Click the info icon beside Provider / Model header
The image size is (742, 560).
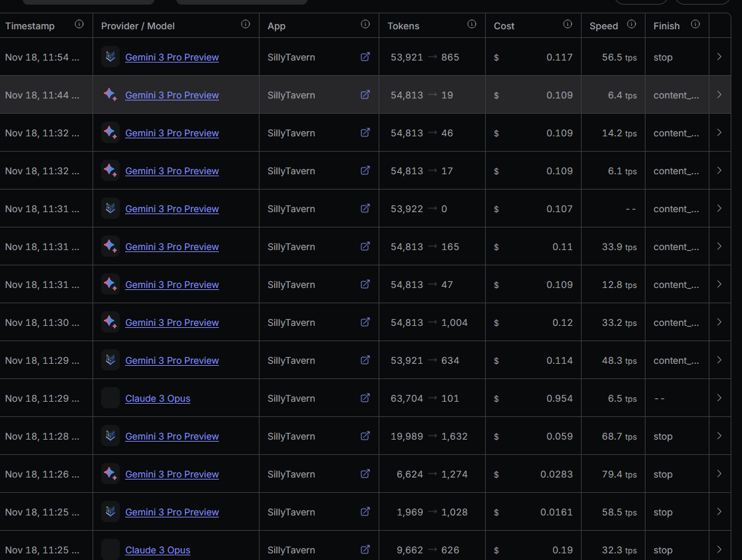click(x=245, y=24)
